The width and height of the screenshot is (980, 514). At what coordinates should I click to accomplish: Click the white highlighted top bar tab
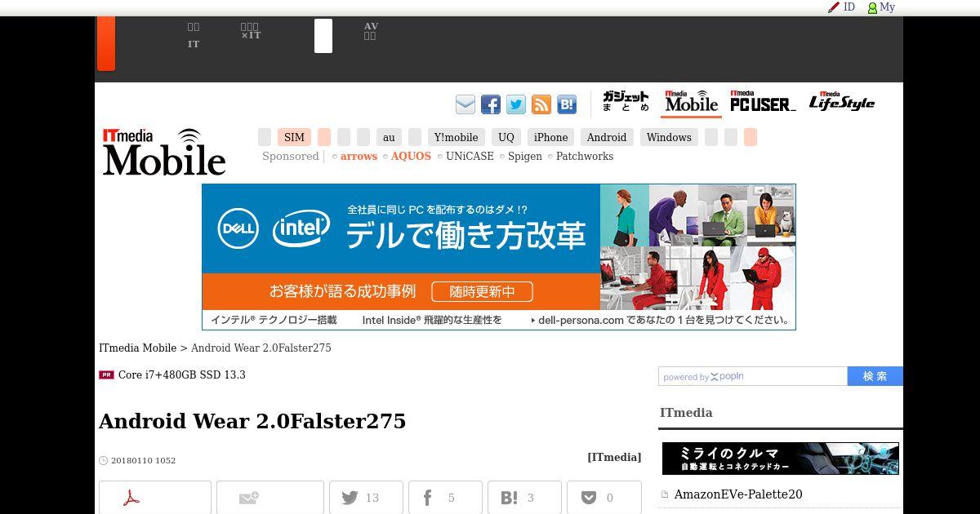[323, 36]
